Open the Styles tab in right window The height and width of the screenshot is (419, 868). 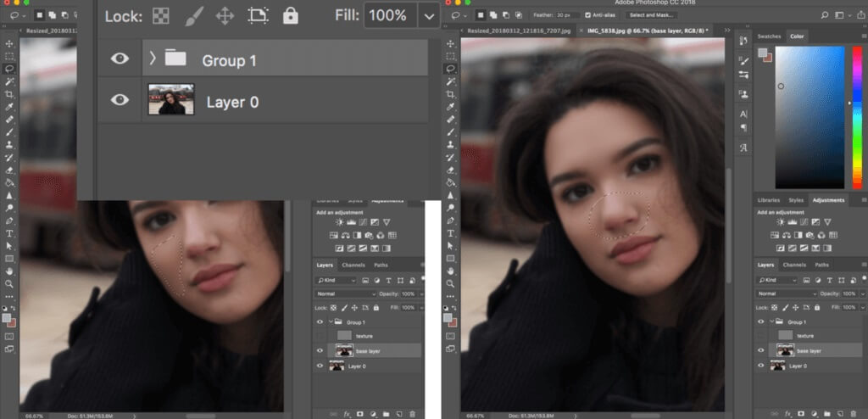point(796,200)
